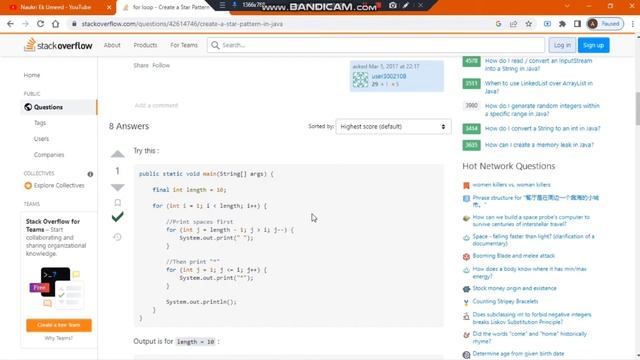
Task: Upvote the answer with up arrow
Action: pyautogui.click(x=118, y=154)
